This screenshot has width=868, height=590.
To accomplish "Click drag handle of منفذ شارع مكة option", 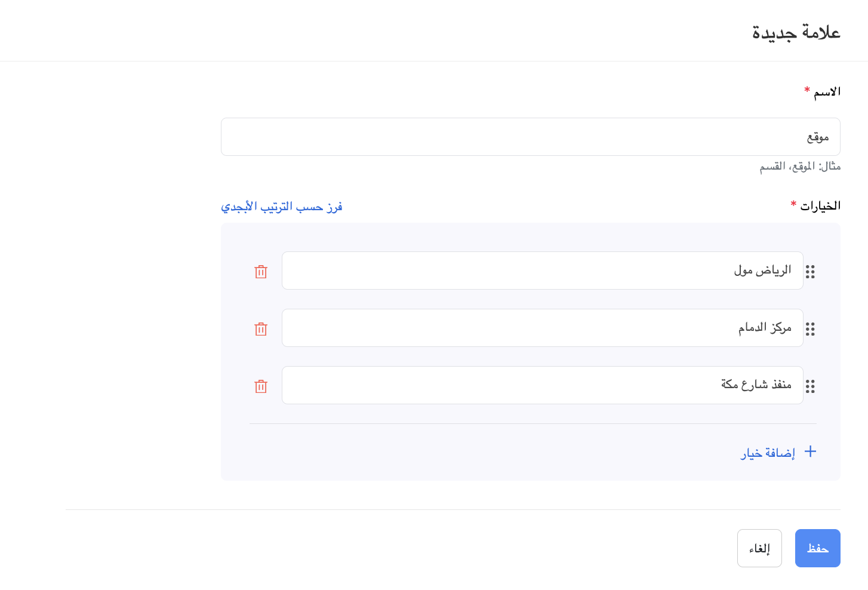I will 810,386.
